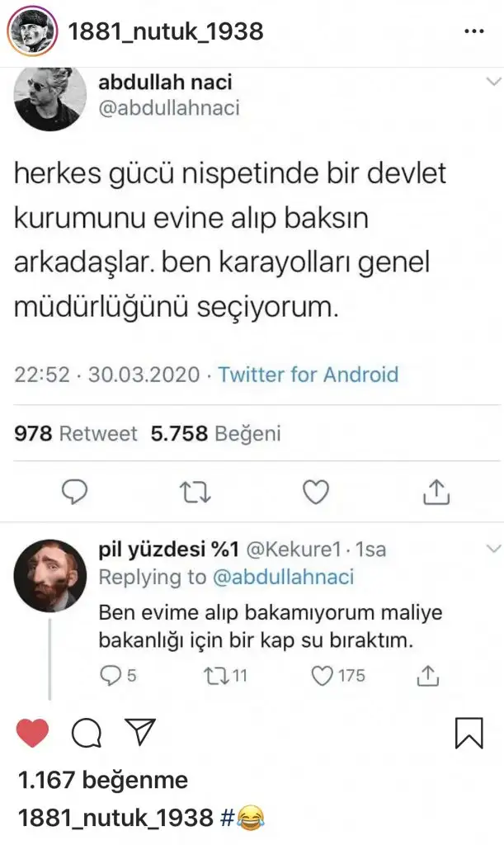
Task: Expand the pil yüzdesi reply chevron menu
Action: point(493,549)
